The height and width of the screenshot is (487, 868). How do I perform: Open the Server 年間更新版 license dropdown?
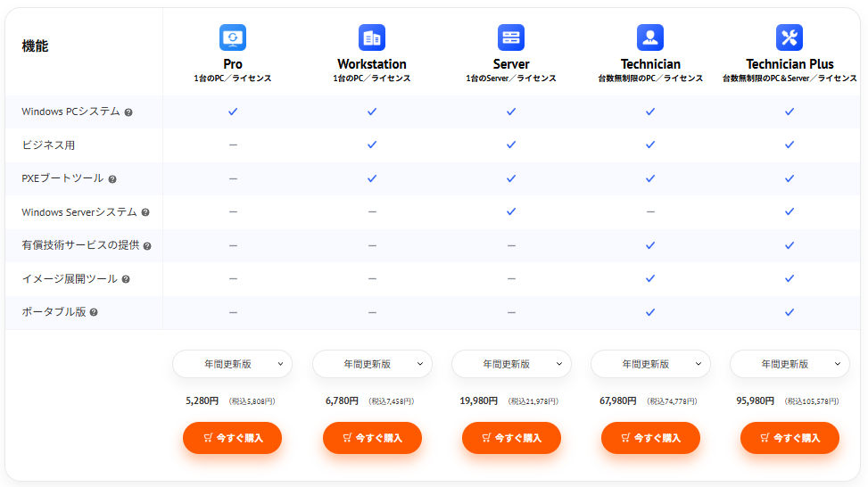(x=511, y=364)
